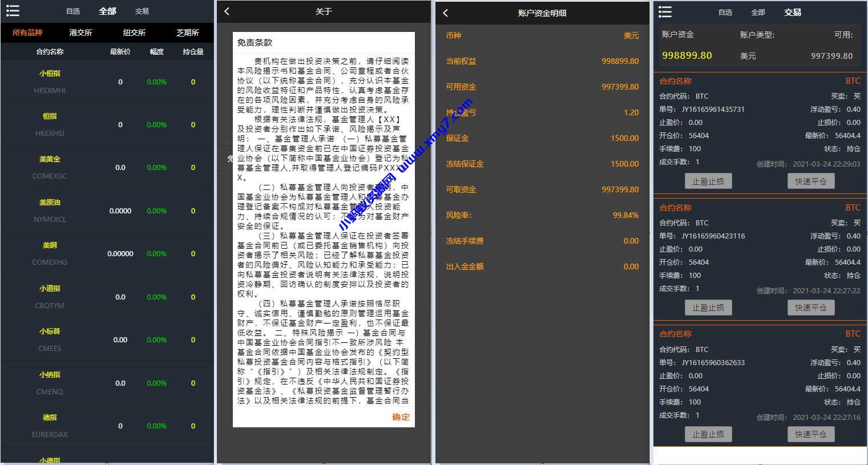The height and width of the screenshot is (465, 868).
Task: Switch to 自选 tab in market list screen
Action: click(x=73, y=11)
